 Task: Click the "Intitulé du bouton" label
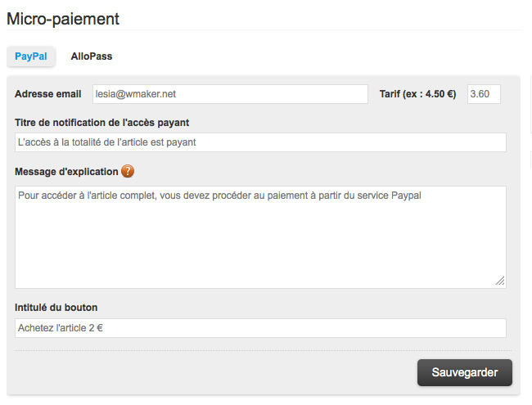[56, 308]
